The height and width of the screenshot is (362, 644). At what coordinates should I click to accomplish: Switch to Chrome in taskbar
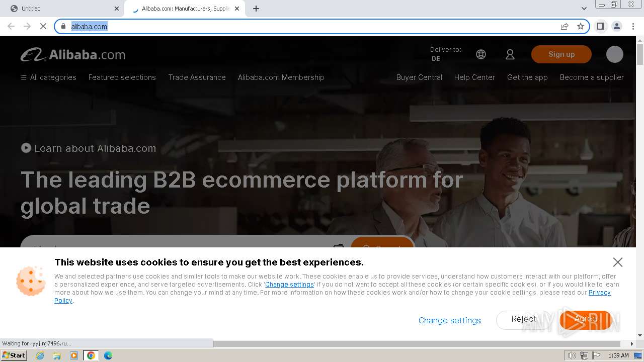91,355
